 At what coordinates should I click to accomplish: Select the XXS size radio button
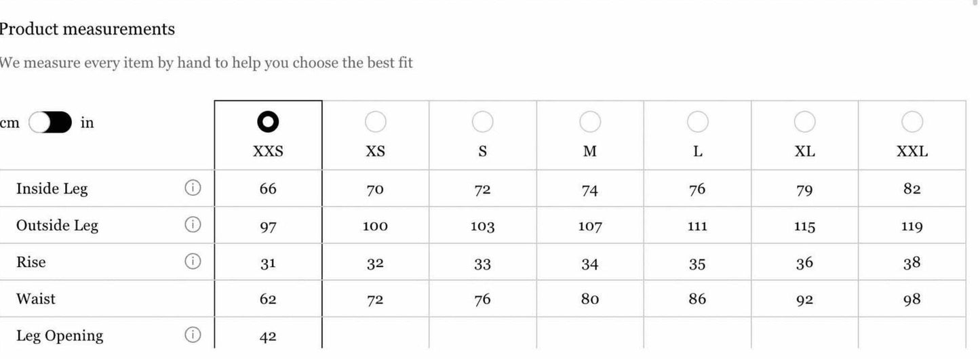(x=268, y=122)
